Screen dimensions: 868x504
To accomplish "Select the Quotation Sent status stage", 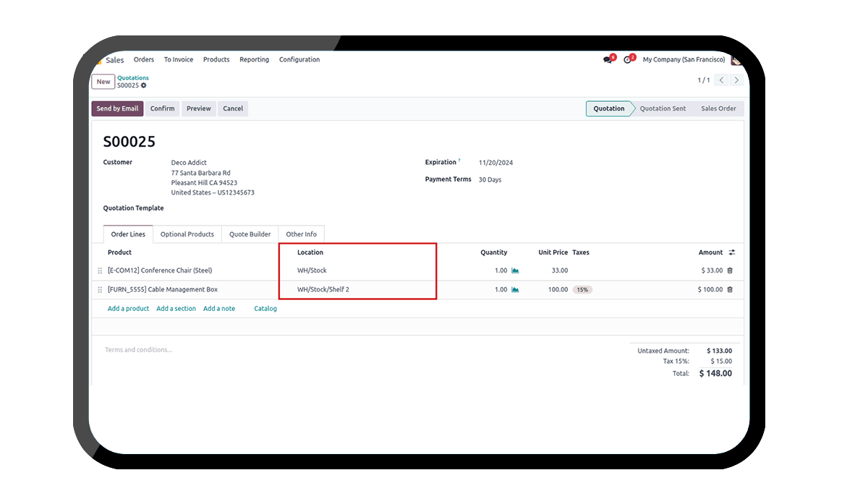I will [663, 108].
